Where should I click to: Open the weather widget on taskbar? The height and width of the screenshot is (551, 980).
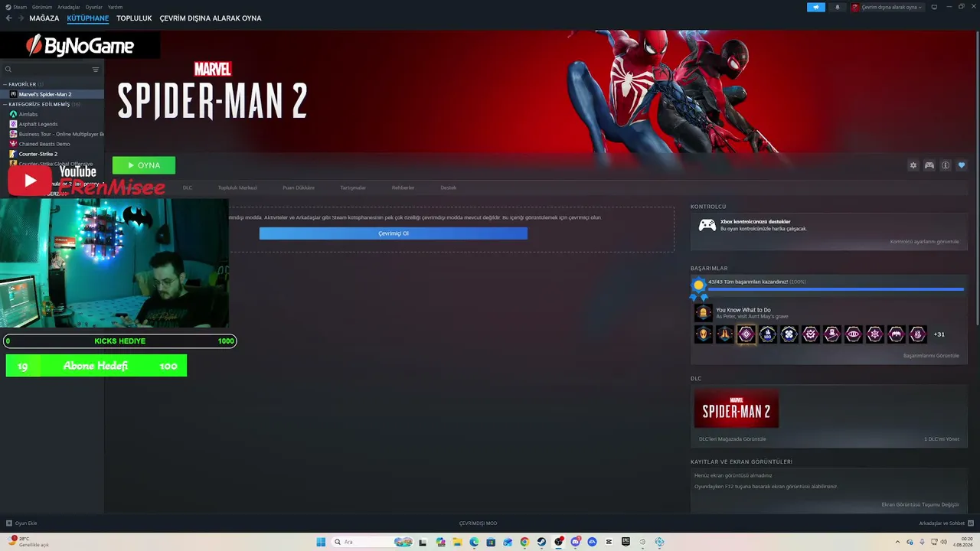point(27,542)
